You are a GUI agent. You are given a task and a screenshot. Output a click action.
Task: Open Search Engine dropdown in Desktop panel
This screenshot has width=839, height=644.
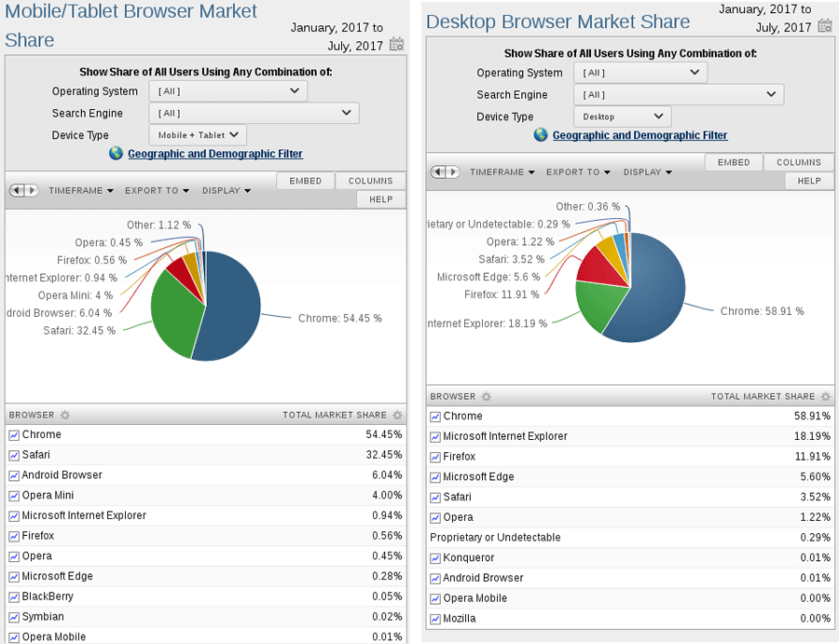[679, 95]
